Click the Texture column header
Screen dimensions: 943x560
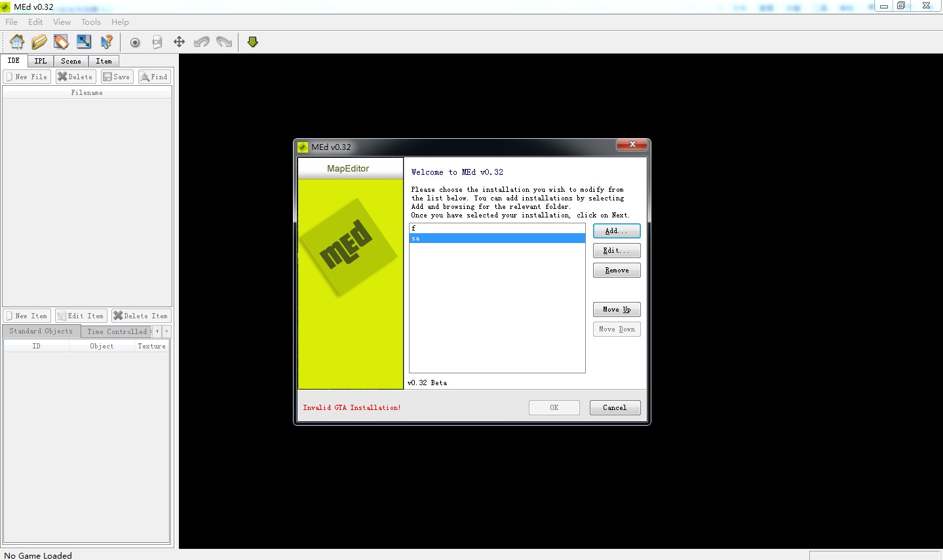click(x=151, y=346)
